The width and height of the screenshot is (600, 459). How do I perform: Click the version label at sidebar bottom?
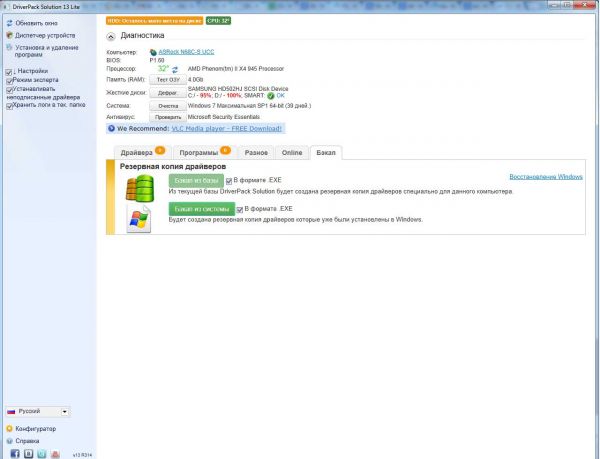point(82,455)
